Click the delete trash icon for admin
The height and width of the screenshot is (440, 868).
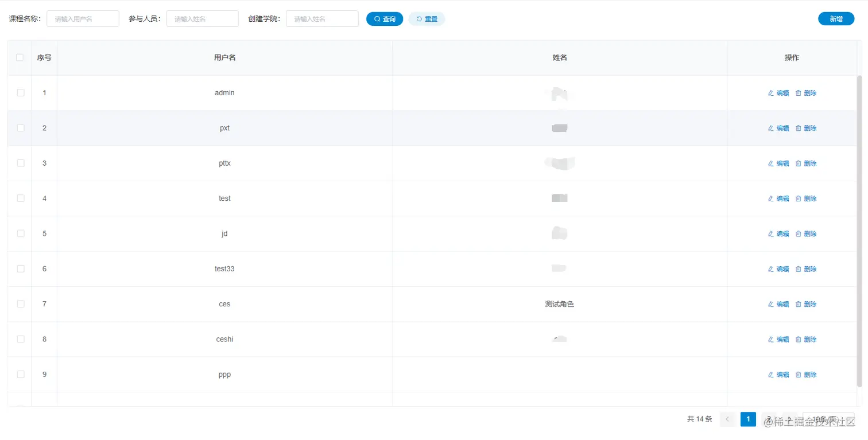[x=798, y=93]
